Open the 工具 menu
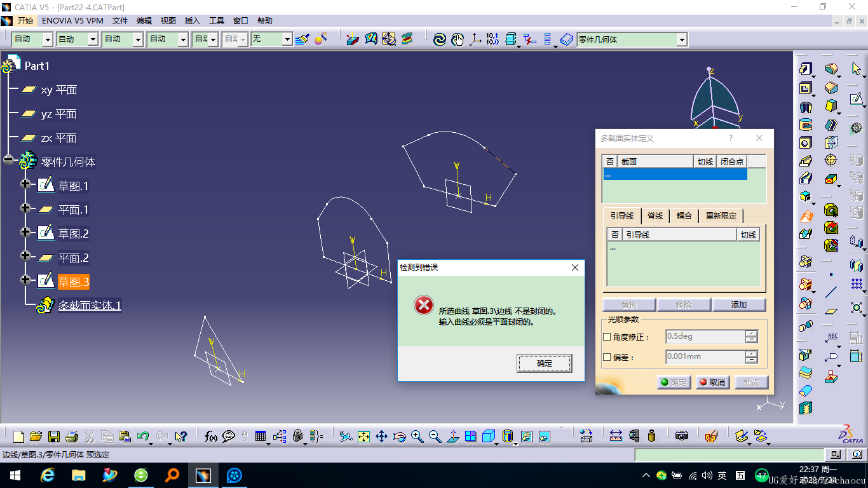Screen dimensions: 868x488 pos(217,20)
